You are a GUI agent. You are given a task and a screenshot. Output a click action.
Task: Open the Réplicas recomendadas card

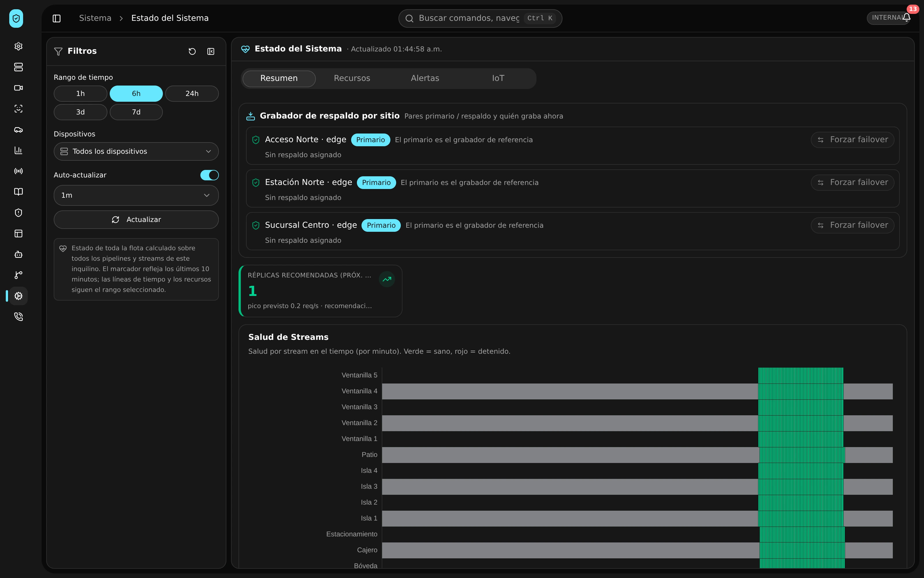(320, 291)
